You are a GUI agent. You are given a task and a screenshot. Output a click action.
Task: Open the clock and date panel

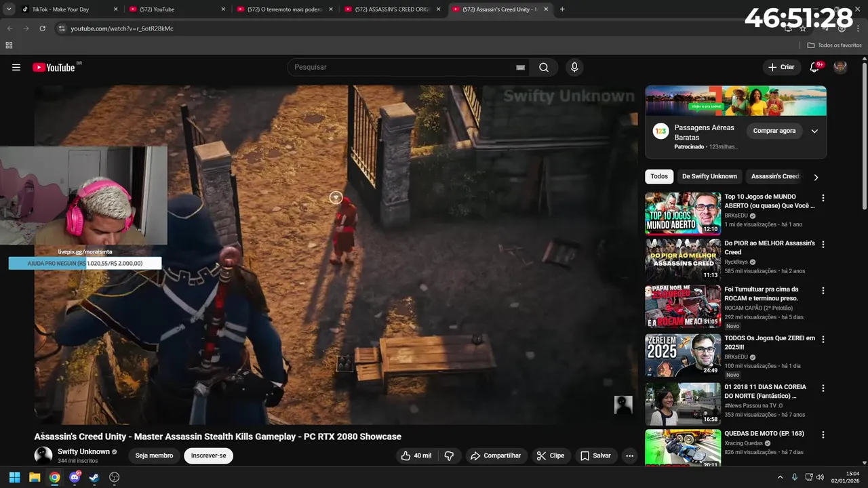845,477
